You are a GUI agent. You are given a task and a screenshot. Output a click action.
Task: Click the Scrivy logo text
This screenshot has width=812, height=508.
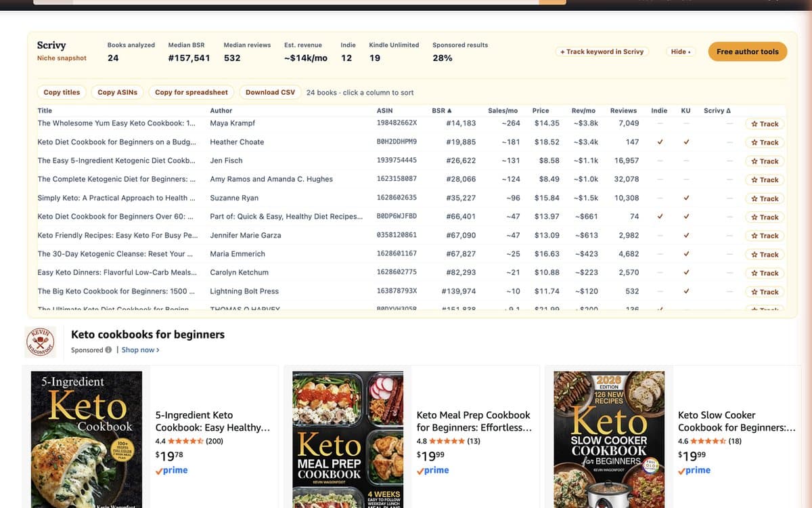point(51,45)
